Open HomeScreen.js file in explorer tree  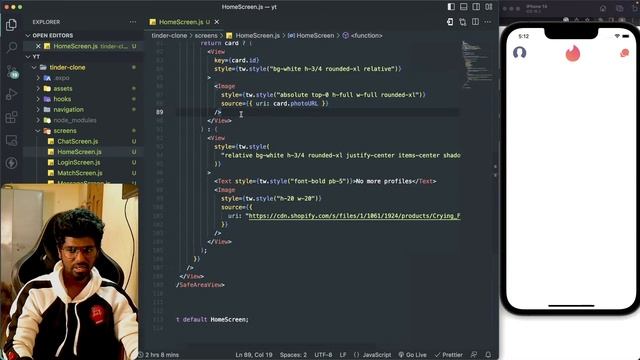pyautogui.click(x=79, y=152)
